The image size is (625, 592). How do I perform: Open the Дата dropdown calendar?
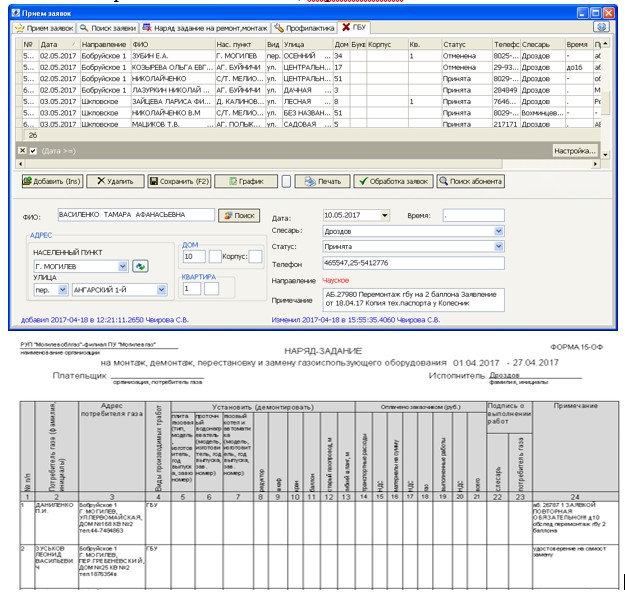[385, 216]
